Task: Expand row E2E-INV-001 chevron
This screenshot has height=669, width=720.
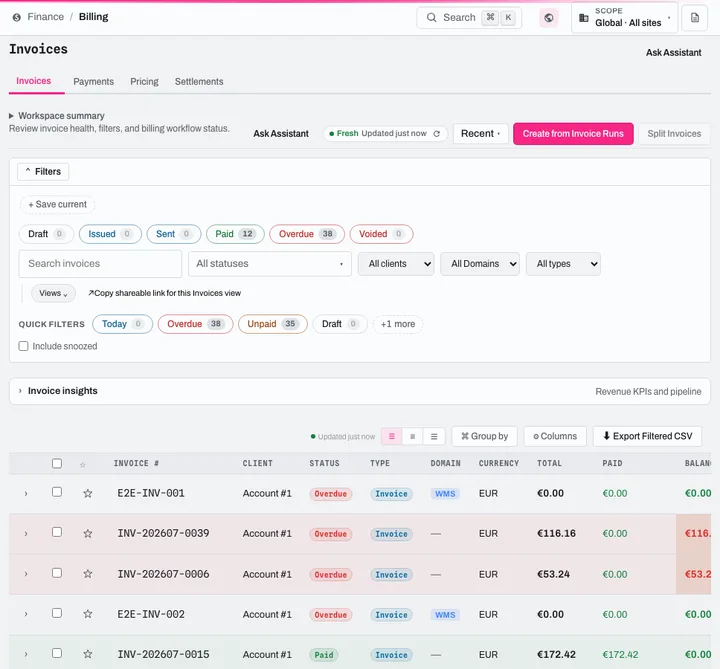Action: pos(26,494)
